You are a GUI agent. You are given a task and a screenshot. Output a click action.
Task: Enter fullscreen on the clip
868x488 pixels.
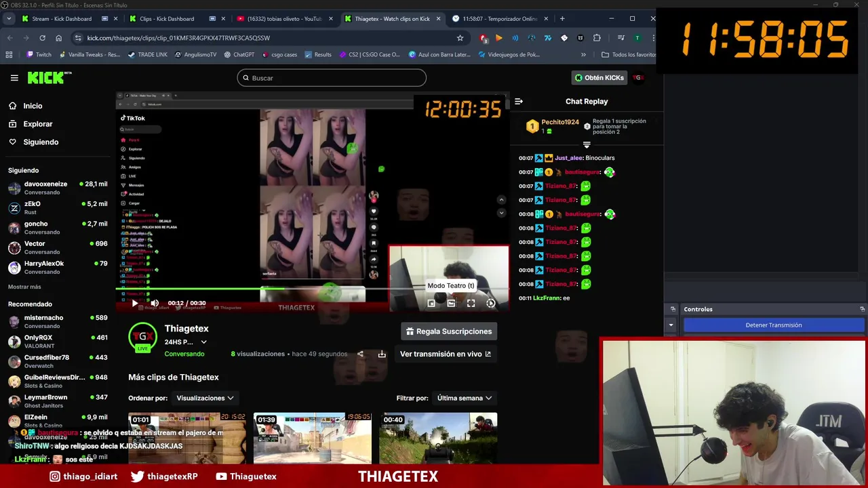coord(471,303)
